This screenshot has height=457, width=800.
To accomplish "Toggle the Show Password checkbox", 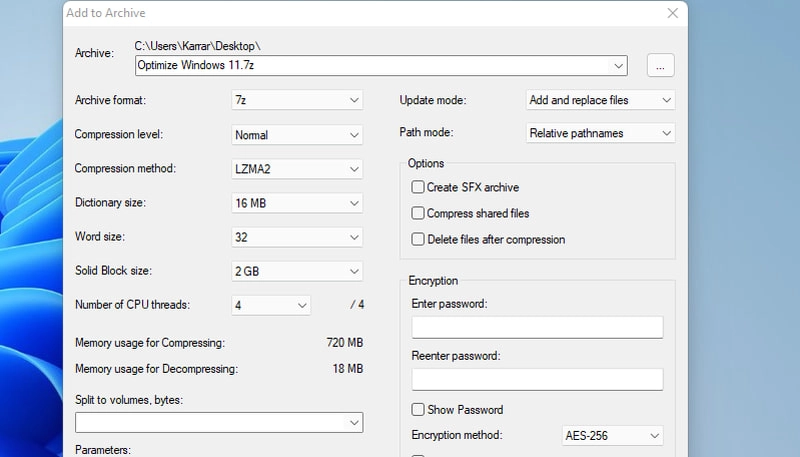I will coord(418,409).
